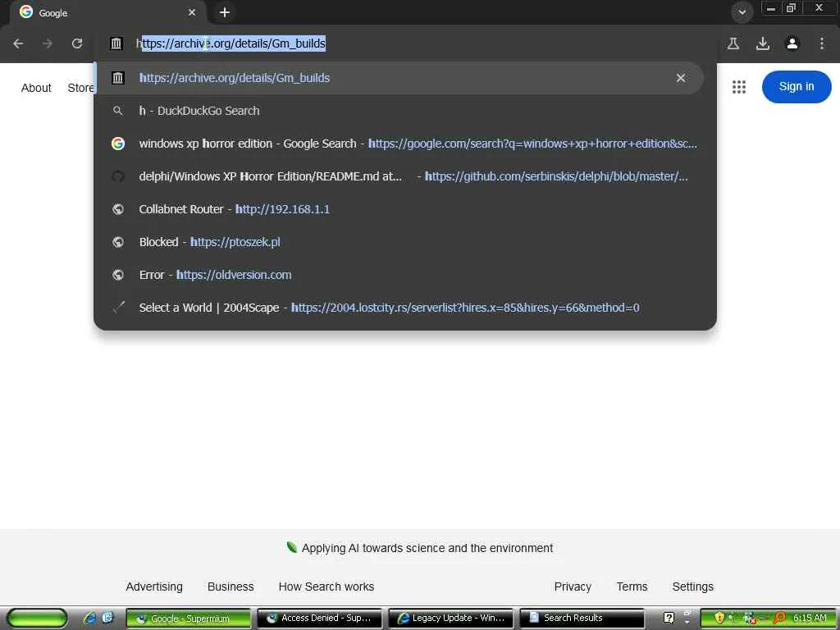Remove the archive.org suggestion with X
840x630 pixels.
681,78
